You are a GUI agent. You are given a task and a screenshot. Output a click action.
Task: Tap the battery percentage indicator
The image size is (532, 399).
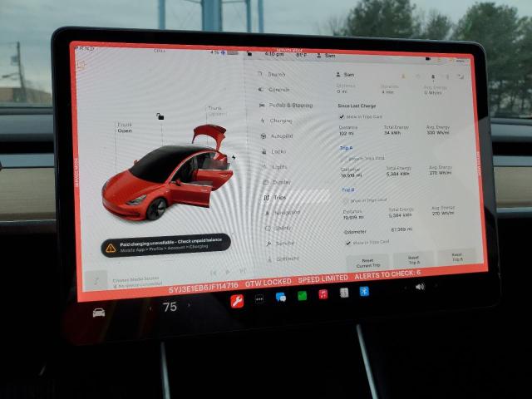(x=224, y=52)
